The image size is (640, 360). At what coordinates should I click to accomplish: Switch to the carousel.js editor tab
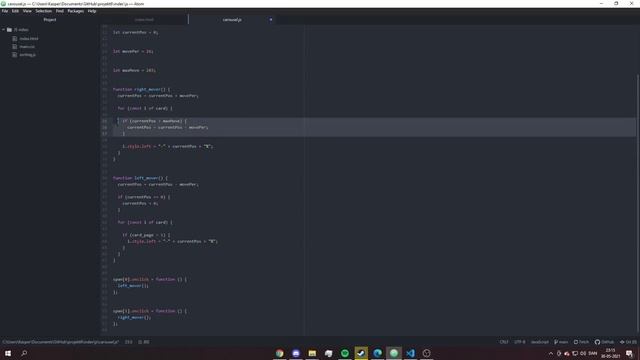click(x=231, y=20)
